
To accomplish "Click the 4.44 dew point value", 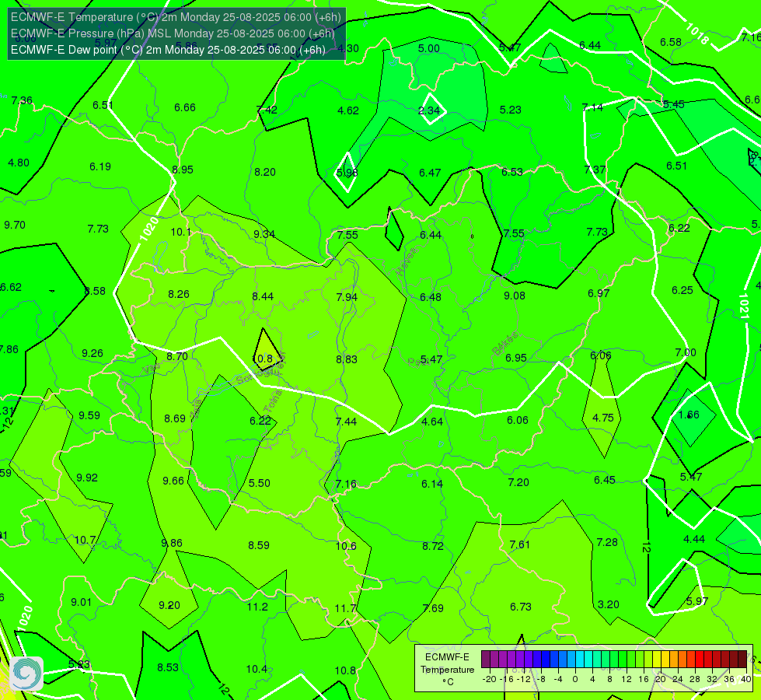I will 694,539.
